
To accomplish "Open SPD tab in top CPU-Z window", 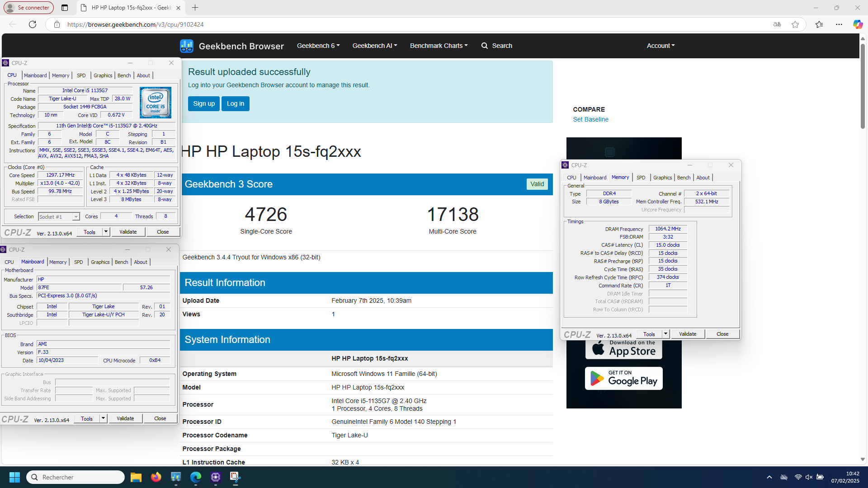I will 81,75.
